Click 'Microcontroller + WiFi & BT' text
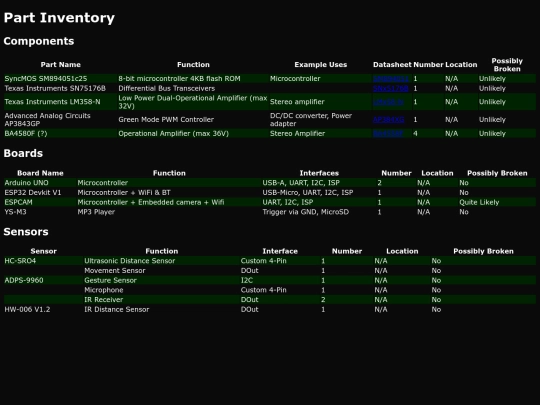 coord(124,193)
